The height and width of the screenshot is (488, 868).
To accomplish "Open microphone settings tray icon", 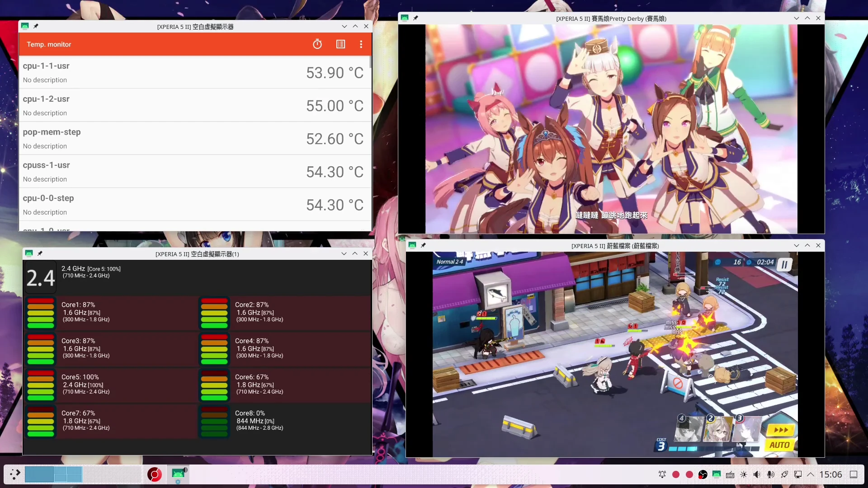I will click(770, 474).
